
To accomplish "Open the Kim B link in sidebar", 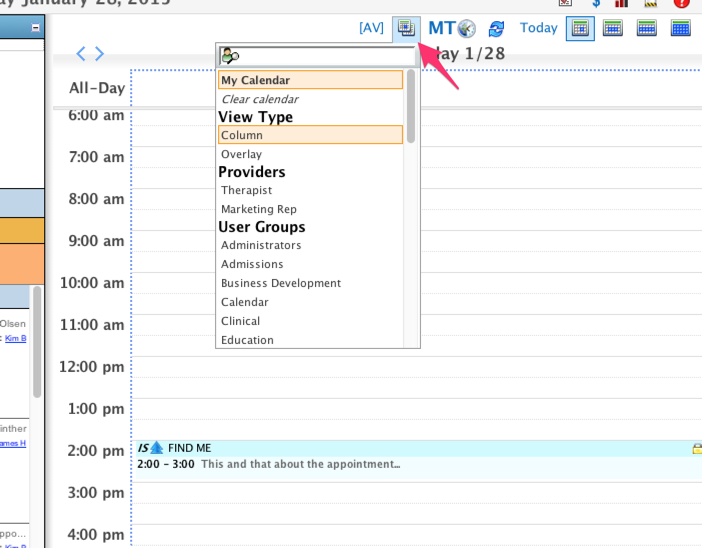I will coord(16,338).
